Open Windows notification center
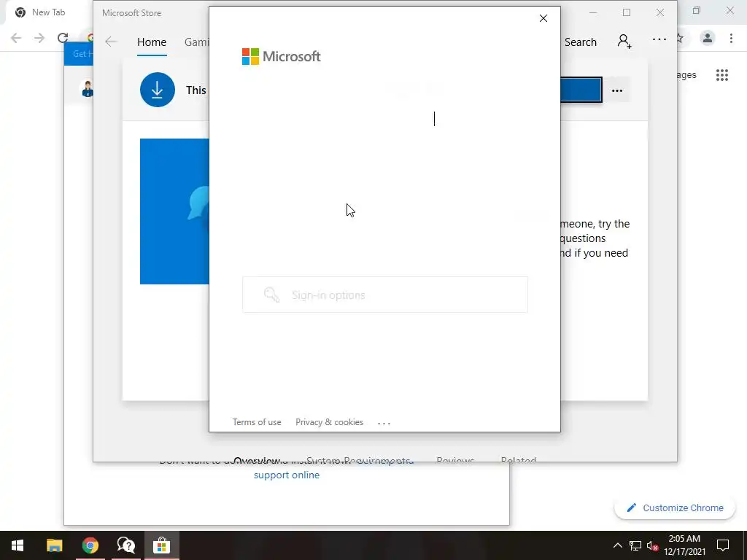 pyautogui.click(x=723, y=545)
